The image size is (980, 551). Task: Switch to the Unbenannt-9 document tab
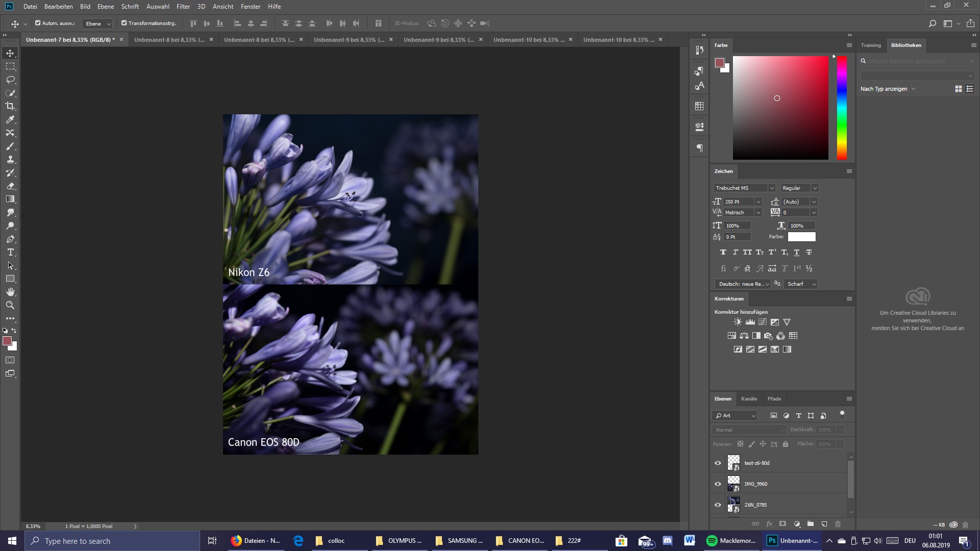[x=349, y=39]
